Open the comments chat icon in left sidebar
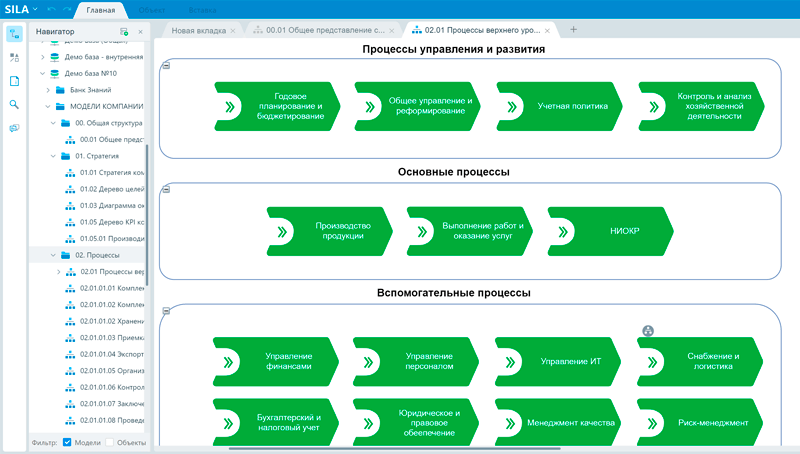Screen dimensions: 800x454 [x=14, y=128]
